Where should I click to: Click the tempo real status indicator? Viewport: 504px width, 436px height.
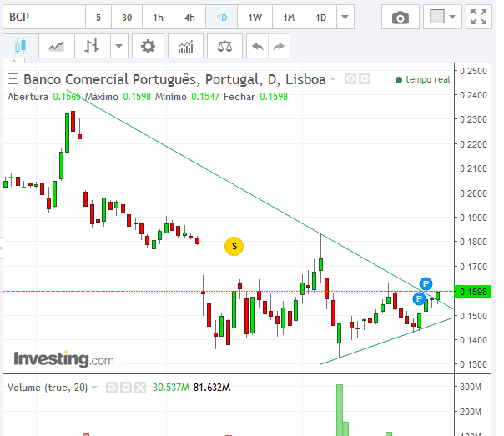(x=423, y=79)
